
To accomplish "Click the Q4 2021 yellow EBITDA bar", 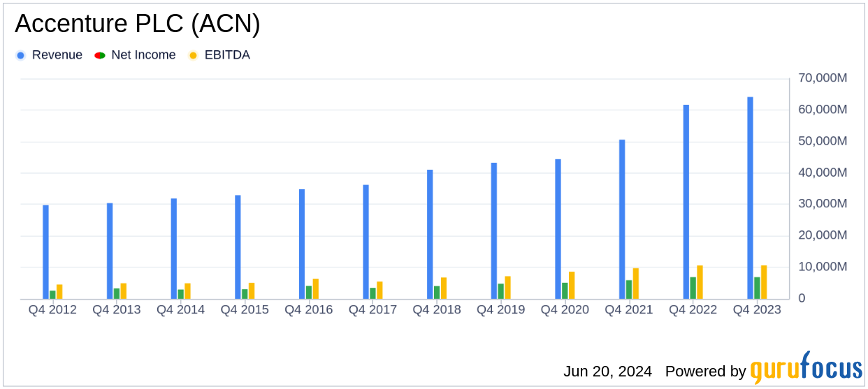I will (636, 284).
